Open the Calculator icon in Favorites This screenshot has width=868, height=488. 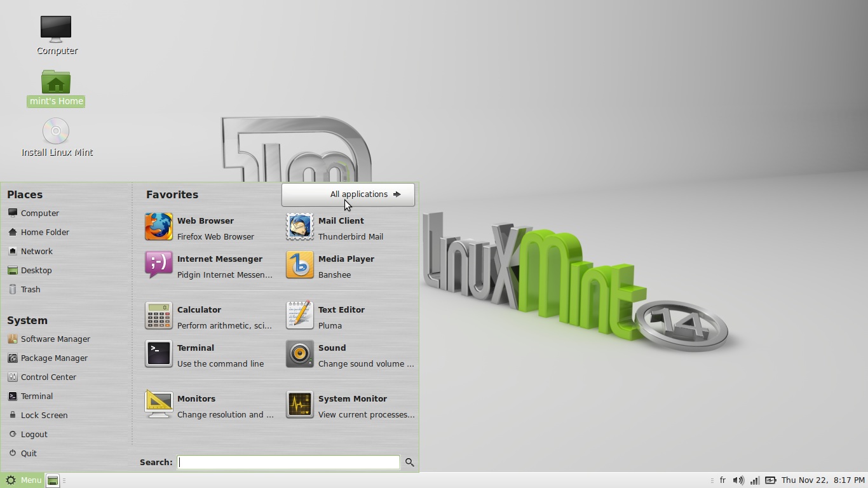[x=159, y=316]
